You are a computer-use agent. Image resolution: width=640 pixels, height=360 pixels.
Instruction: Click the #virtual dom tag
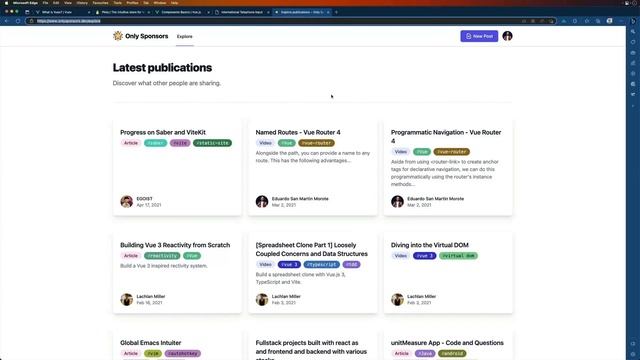[458, 256]
